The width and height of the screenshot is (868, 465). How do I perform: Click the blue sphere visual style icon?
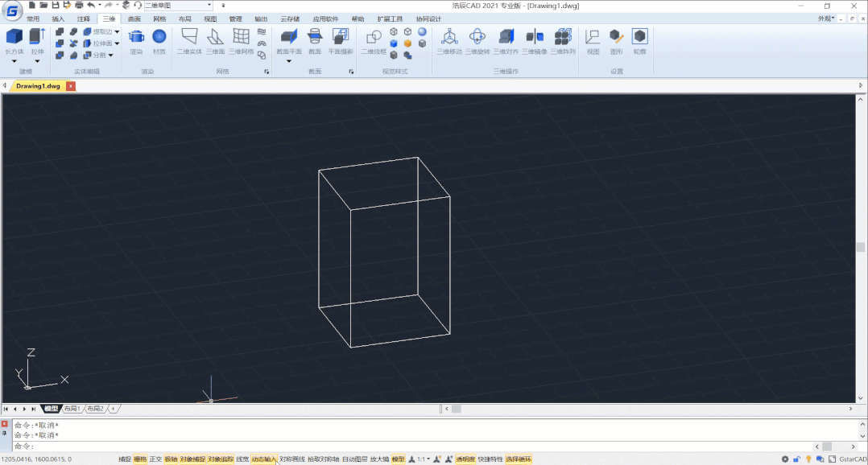(423, 32)
